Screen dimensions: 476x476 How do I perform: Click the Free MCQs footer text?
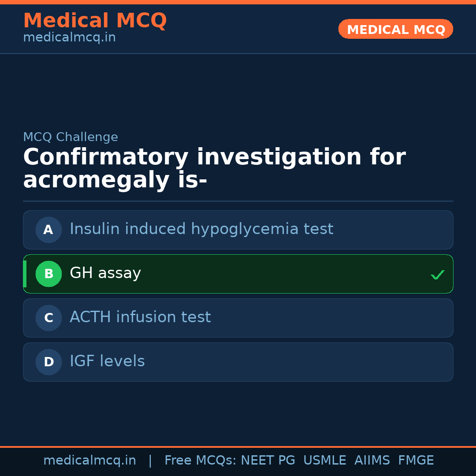point(200,461)
